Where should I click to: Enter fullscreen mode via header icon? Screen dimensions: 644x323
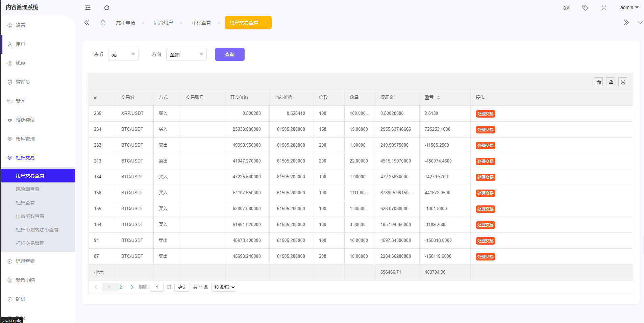click(x=604, y=8)
